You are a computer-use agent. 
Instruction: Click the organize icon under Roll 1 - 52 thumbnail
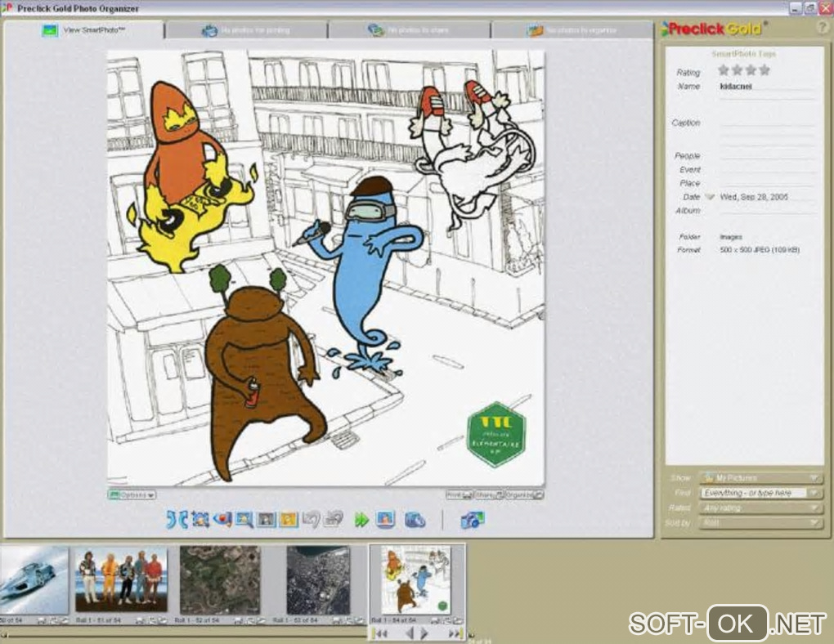coord(260,620)
